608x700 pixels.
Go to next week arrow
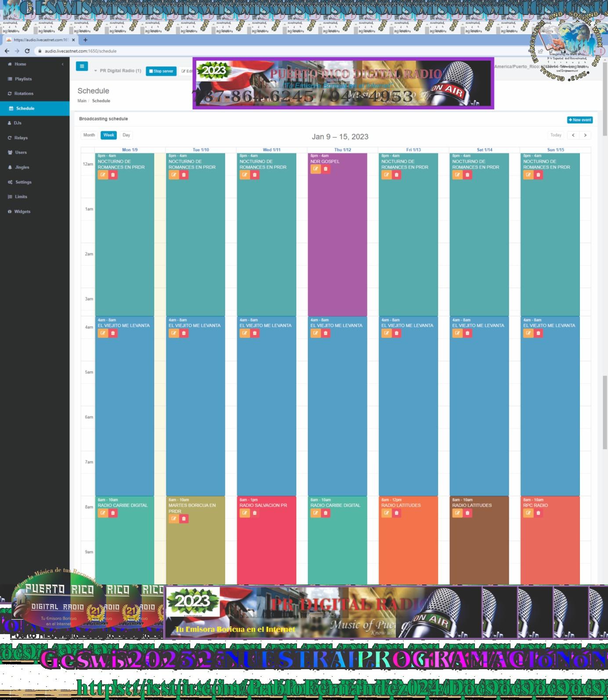point(585,135)
